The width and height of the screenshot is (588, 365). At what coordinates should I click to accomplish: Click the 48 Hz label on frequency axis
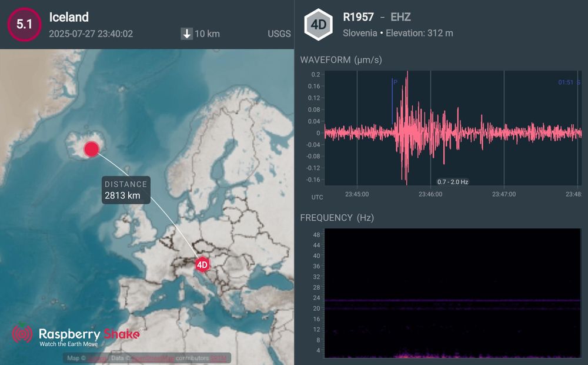point(316,235)
